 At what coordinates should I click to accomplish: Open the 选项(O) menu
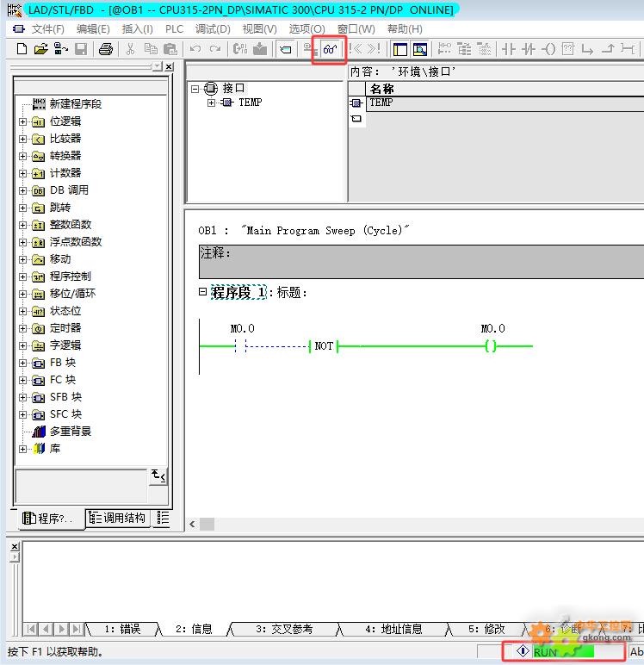pos(307,29)
